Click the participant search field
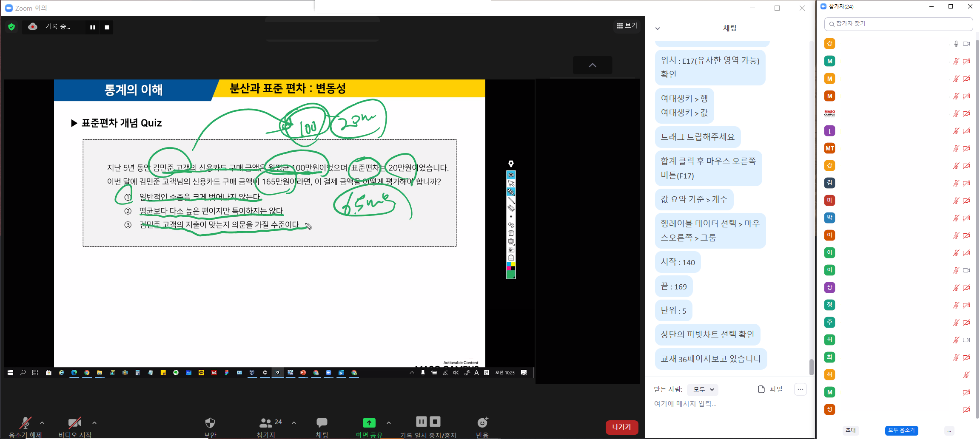Viewport: 980px width, 439px height. [898, 24]
